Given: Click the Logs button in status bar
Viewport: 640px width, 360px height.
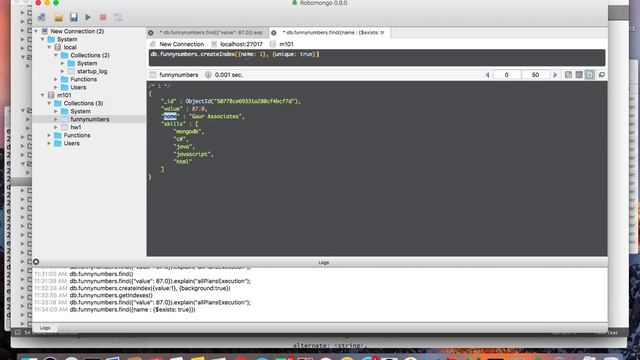Looking at the screenshot, I should point(45,328).
